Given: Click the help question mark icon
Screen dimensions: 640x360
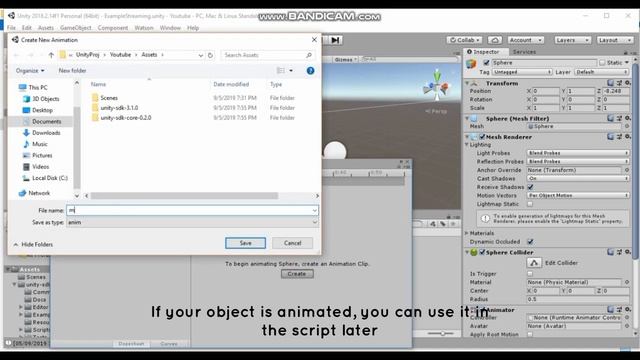Looking at the screenshot, I should point(310,71).
